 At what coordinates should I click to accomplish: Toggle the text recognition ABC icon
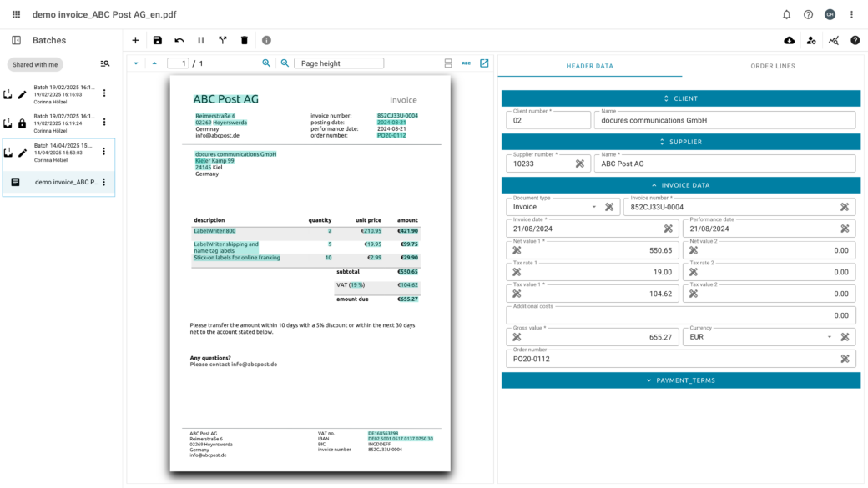pyautogui.click(x=466, y=63)
